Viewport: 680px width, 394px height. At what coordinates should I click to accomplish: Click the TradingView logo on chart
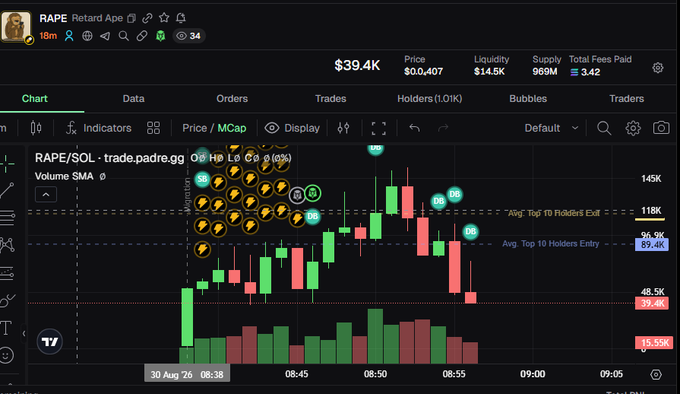tap(49, 342)
